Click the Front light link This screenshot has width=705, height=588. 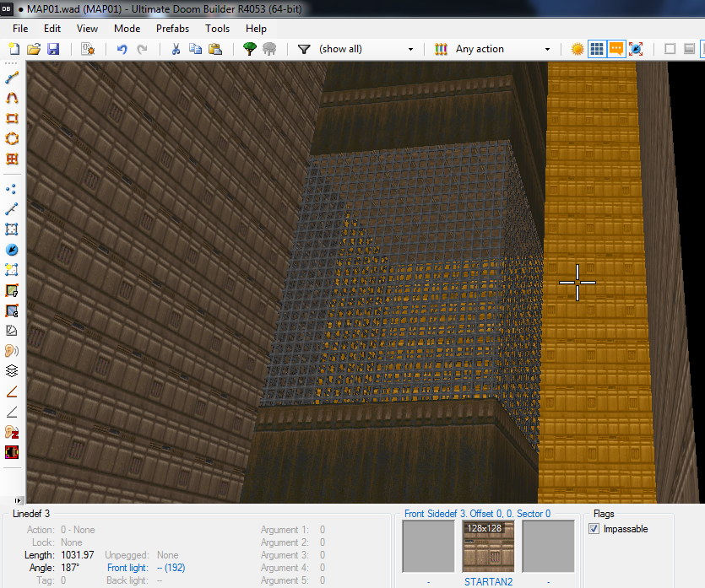pyautogui.click(x=127, y=568)
